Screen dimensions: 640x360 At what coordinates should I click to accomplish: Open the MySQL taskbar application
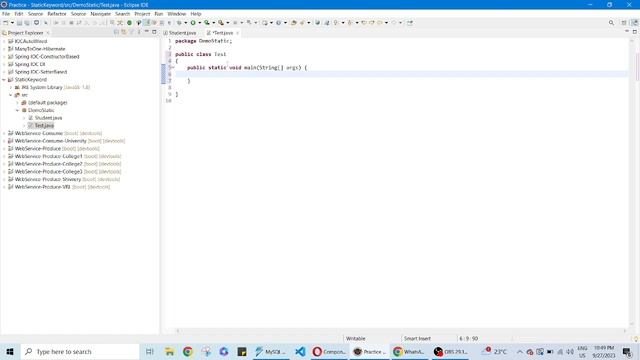tap(270, 351)
